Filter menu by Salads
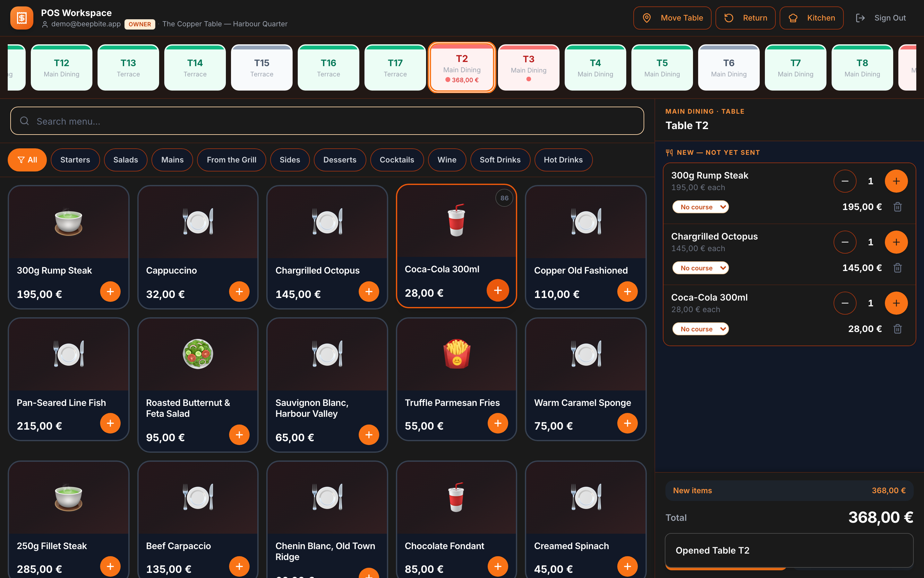Screen dimensions: 924x578 126,160
